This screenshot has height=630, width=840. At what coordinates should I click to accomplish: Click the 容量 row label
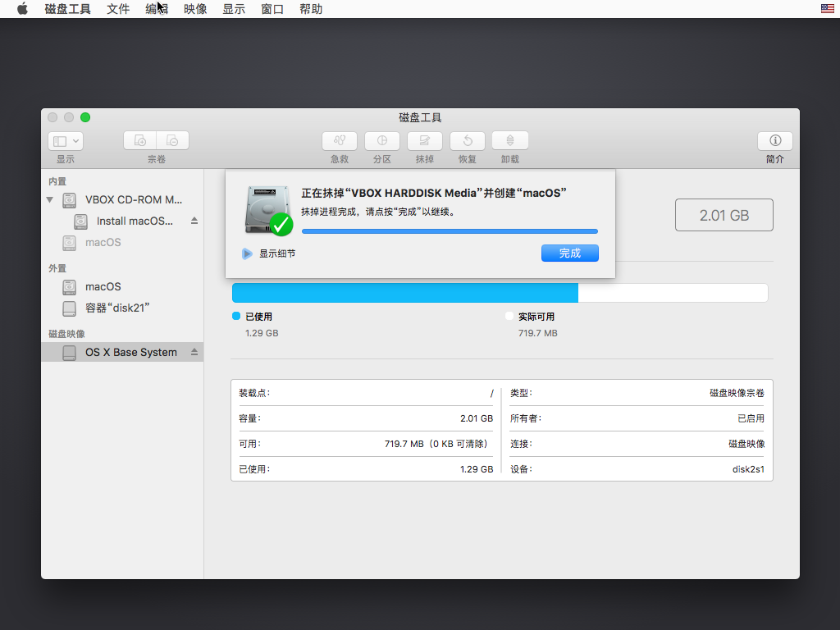[x=249, y=418]
